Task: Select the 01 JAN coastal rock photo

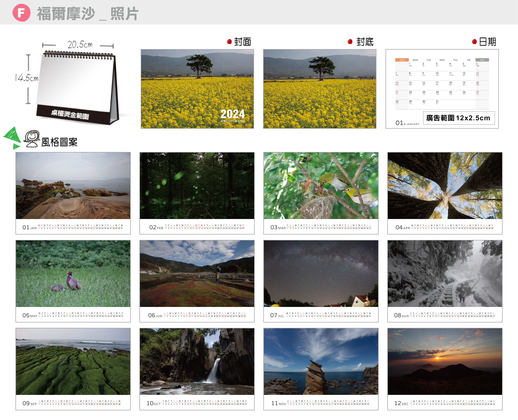Action: [x=73, y=186]
